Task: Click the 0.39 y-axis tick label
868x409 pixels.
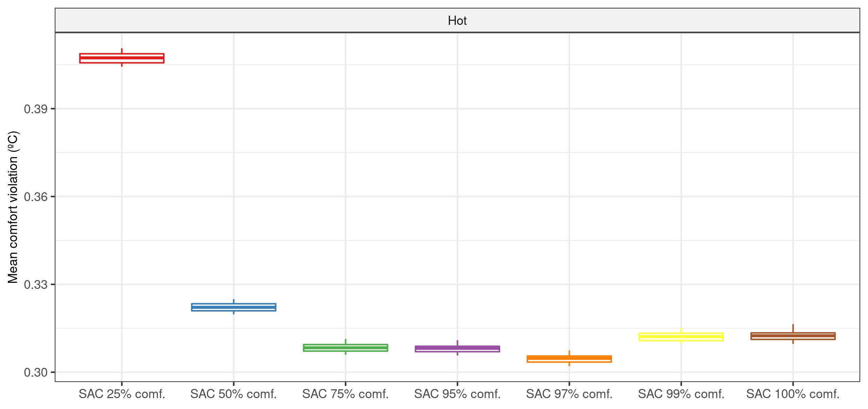Action: 36,109
